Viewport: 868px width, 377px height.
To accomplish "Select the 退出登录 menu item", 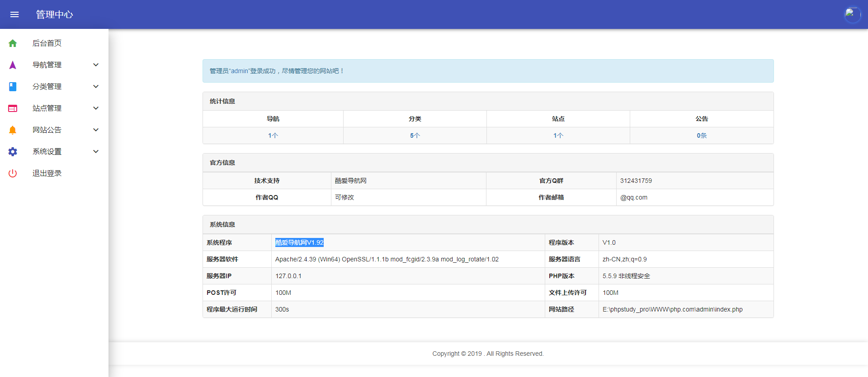I will click(47, 173).
